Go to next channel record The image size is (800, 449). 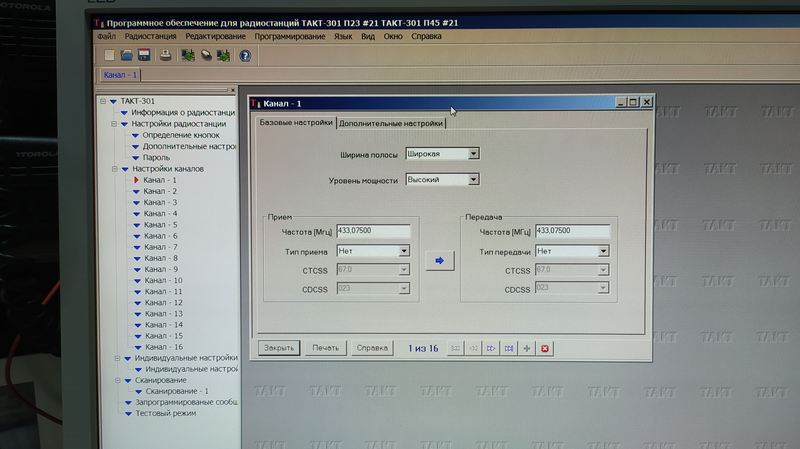tap(491, 348)
